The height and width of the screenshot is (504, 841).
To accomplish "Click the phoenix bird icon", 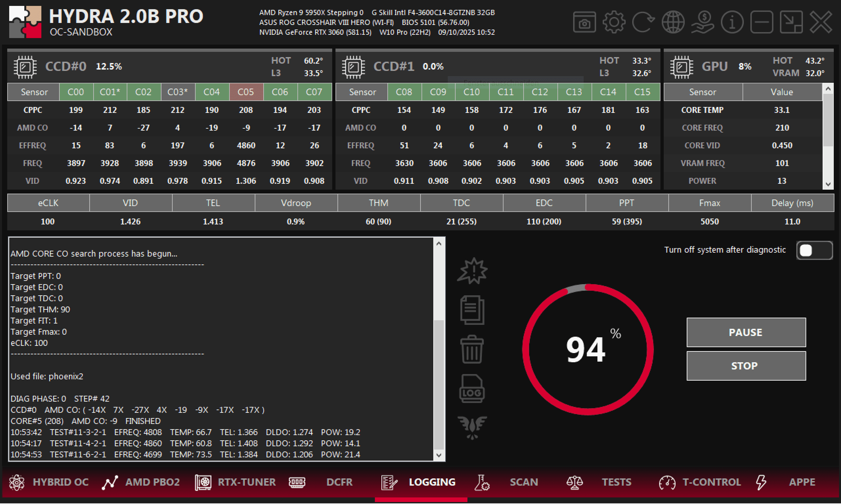I will coord(472,427).
